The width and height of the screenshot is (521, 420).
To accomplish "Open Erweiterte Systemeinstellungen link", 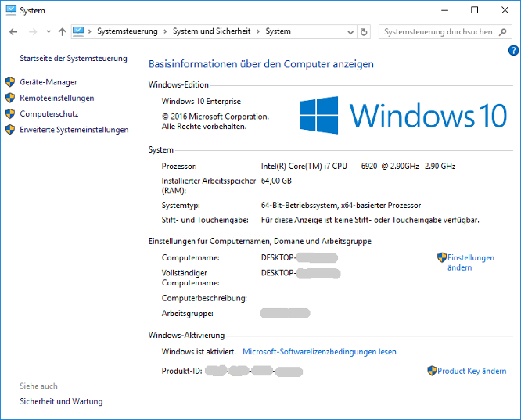I will click(74, 130).
